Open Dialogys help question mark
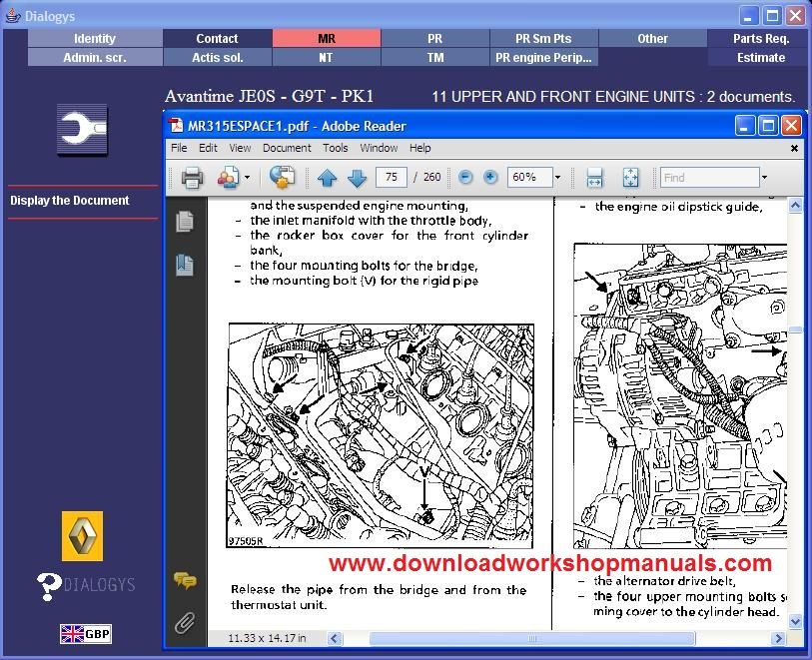This screenshot has height=660, width=812. [49, 586]
